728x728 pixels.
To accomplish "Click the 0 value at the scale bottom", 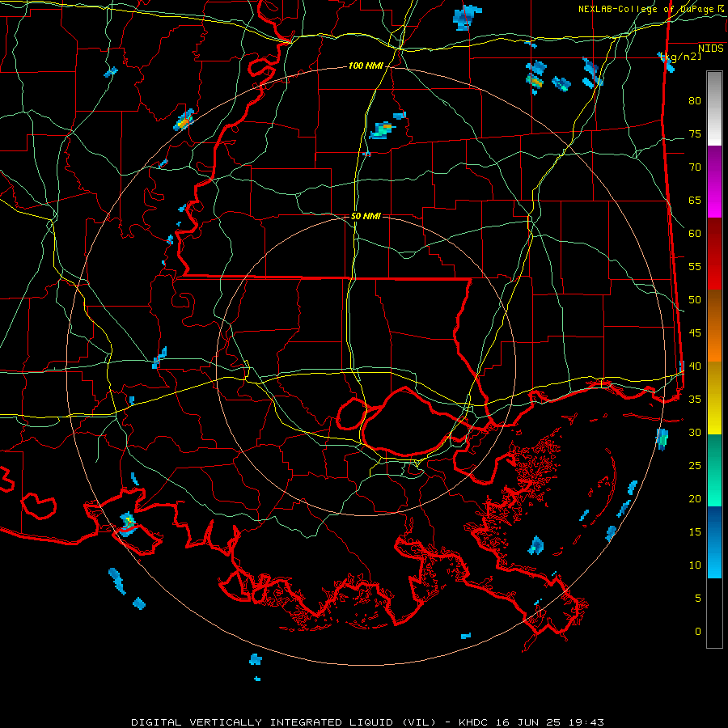I will pyautogui.click(x=698, y=632).
